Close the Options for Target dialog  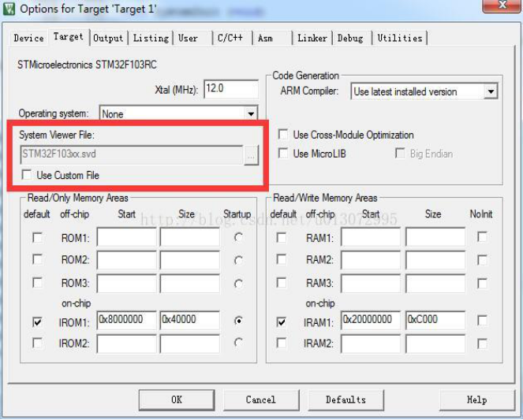502,6
